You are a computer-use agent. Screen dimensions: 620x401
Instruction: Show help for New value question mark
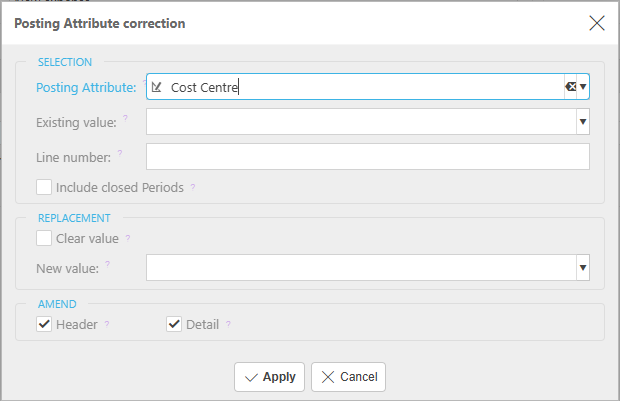coord(108,264)
